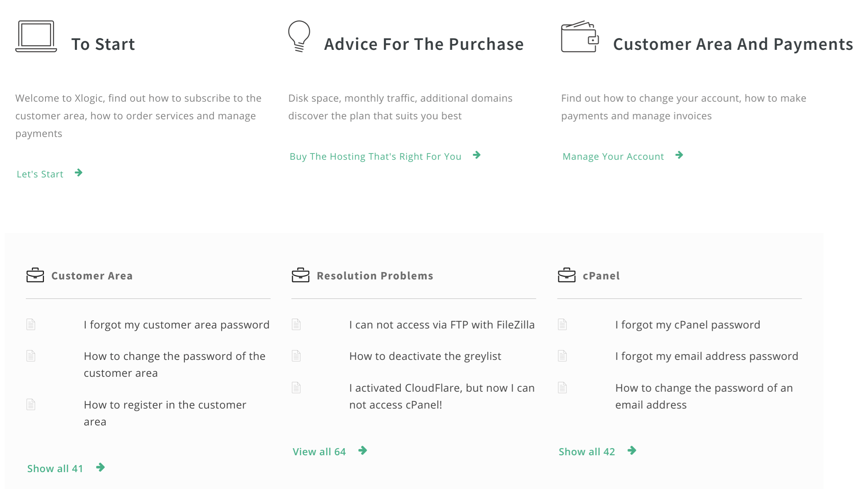Click the To Start heading
The height and width of the screenshot is (489, 868).
pyautogui.click(x=103, y=44)
